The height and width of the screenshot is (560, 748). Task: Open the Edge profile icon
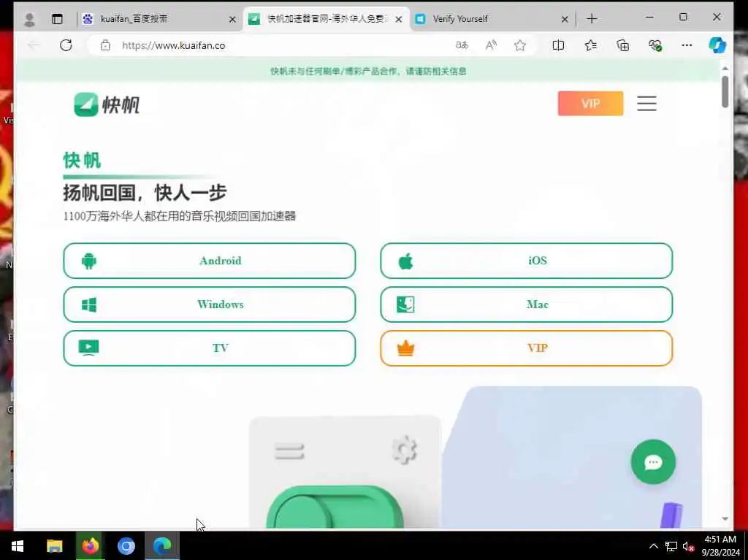[29, 19]
